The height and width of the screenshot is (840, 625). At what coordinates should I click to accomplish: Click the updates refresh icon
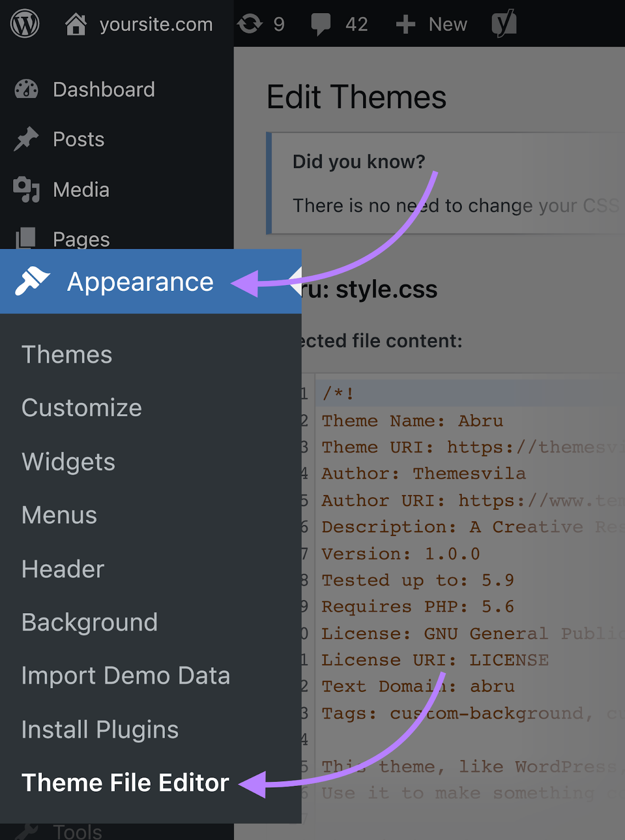click(x=250, y=24)
